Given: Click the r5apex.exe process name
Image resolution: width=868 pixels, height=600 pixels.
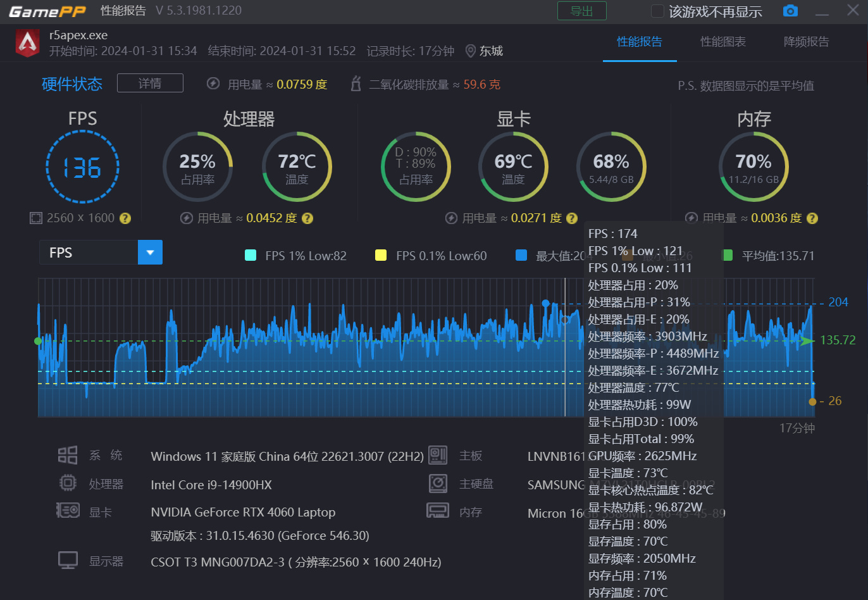Looking at the screenshot, I should (78, 35).
